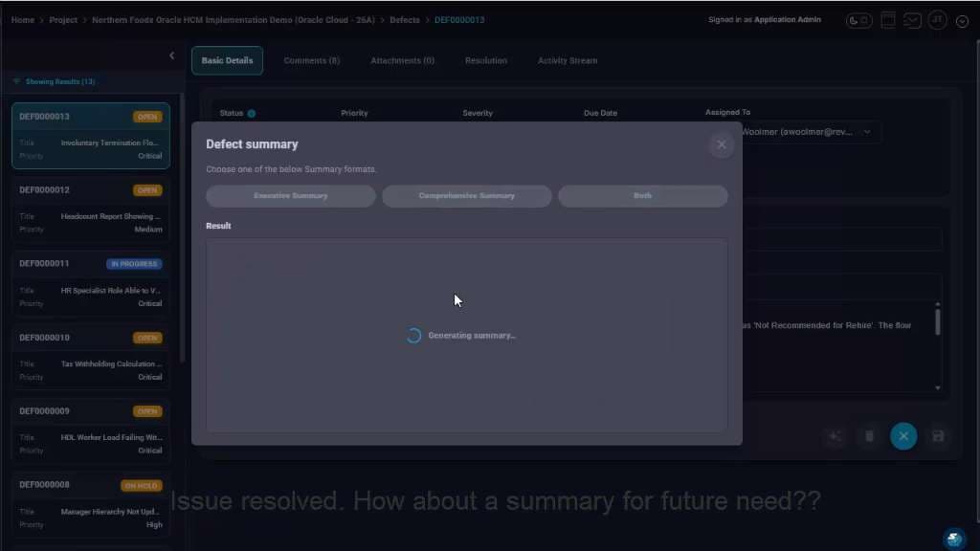980x551 pixels.
Task: Select defect card DEF0000013
Action: pos(91,136)
